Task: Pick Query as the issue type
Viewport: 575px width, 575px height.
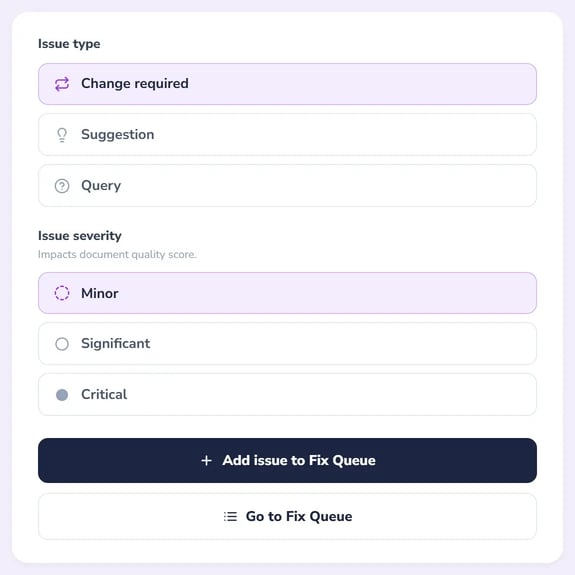Action: click(288, 186)
